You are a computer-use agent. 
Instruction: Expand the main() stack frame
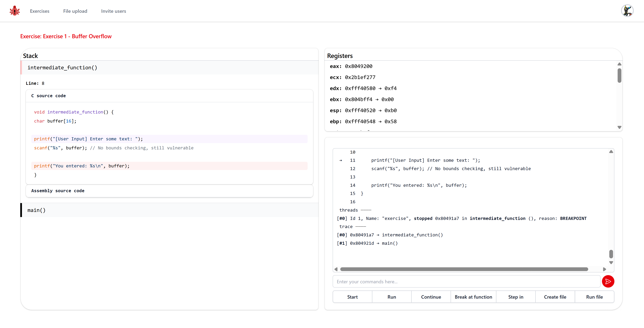point(169,210)
